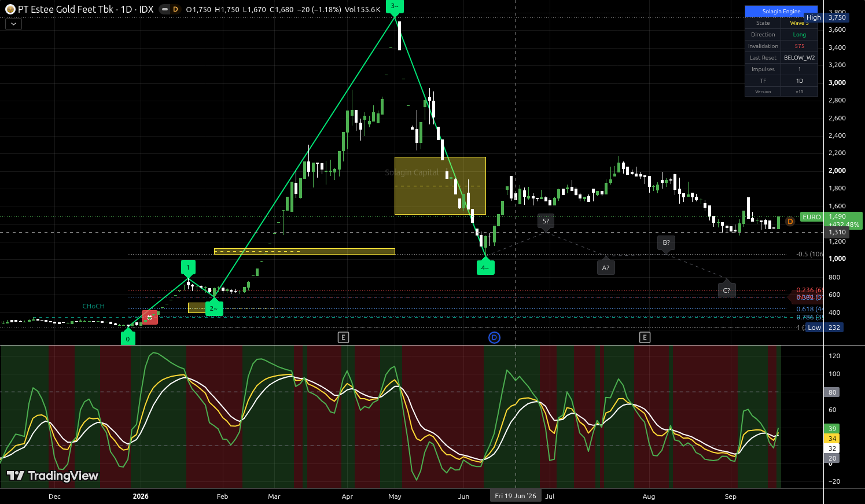Click the blue D dividend marker near June

coord(494,337)
